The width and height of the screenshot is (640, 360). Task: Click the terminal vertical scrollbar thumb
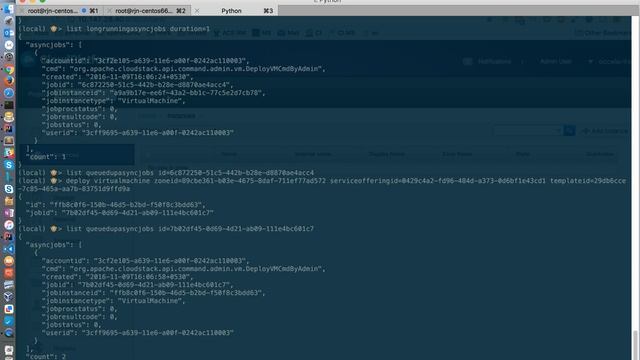pyautogui.click(x=635, y=345)
